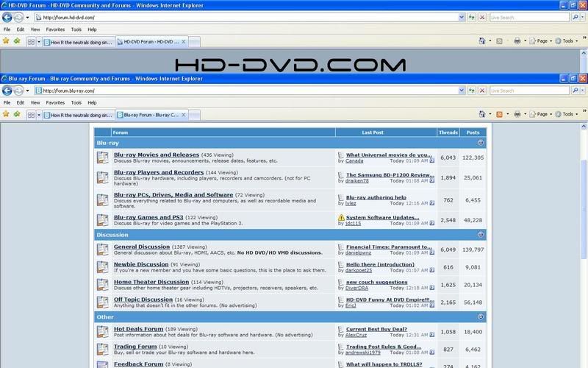The image size is (588, 368).
Task: Click forum icon beside Blu-ray Games and PS3
Action: [102, 219]
